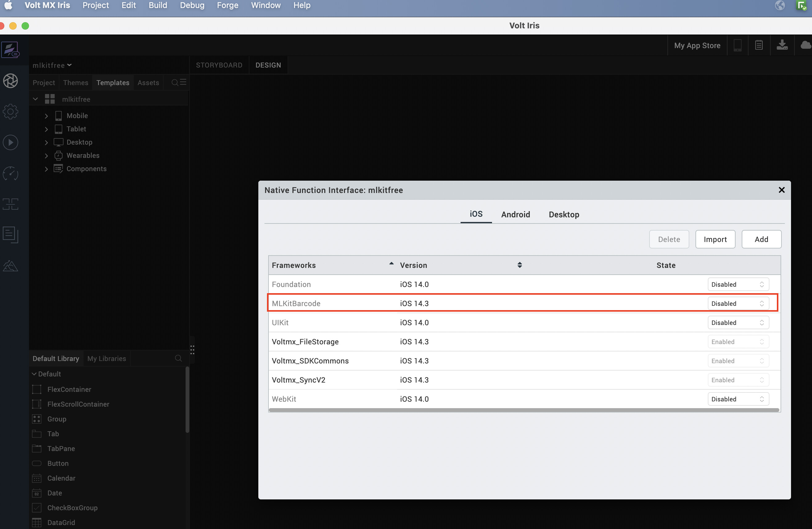This screenshot has height=529, width=812.
Task: Open the mlkitfree project name dropdown
Action: [x=52, y=65]
